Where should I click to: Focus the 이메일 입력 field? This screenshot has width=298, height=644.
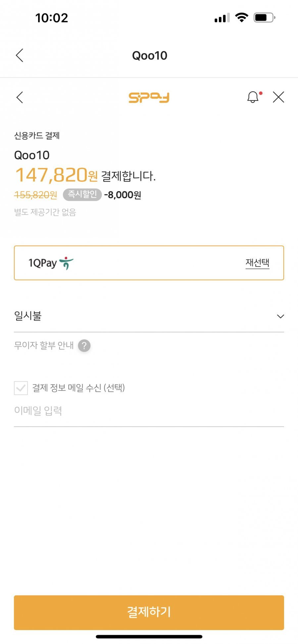click(x=149, y=411)
